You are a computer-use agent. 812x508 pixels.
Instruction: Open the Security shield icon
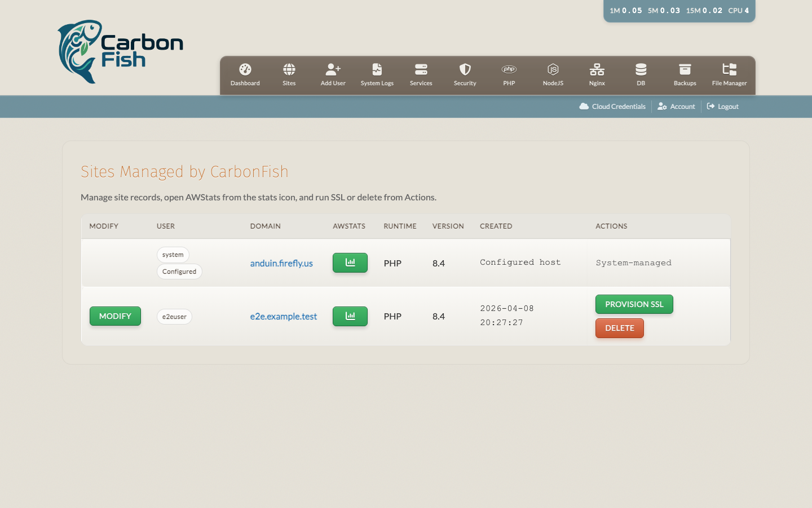click(x=465, y=69)
